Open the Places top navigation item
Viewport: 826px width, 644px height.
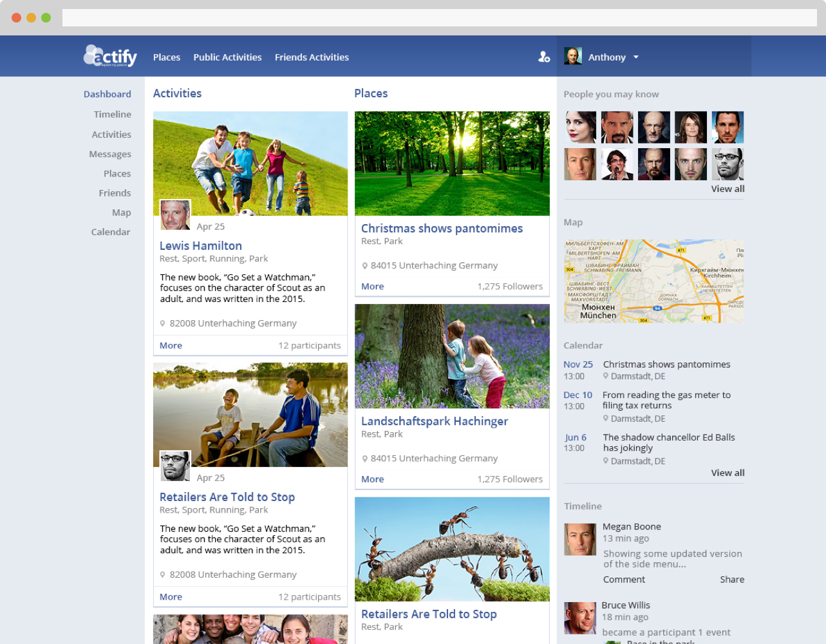click(x=167, y=57)
